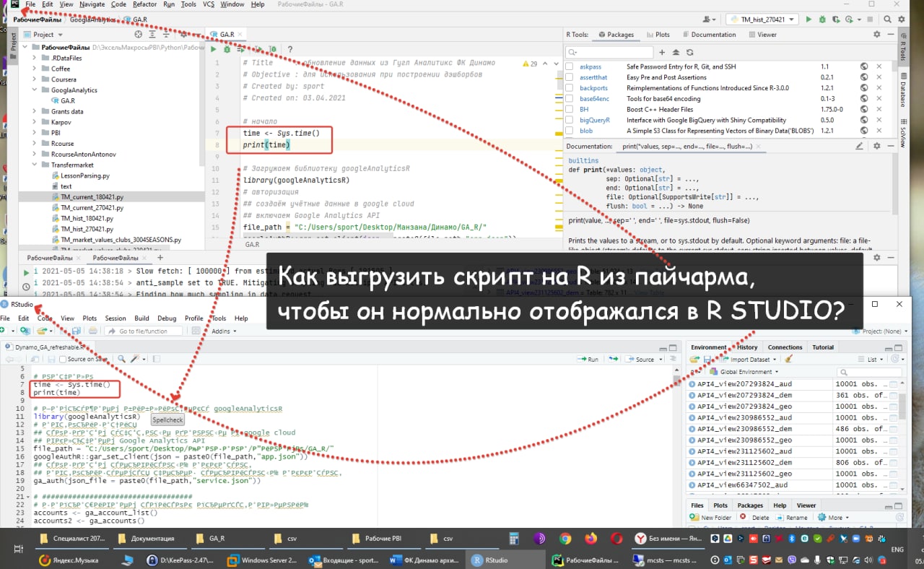Viewport: 924px width, 569px height.
Task: Open the VCS menu in PyCharm
Action: click(208, 4)
